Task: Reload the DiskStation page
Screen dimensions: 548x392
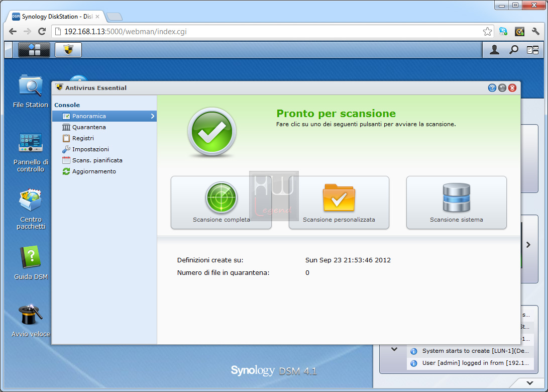Action: (42, 32)
